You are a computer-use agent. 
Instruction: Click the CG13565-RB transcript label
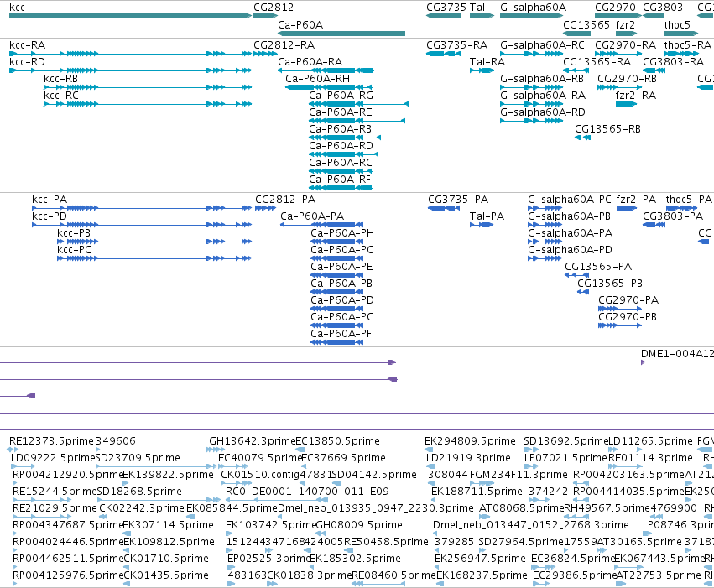[x=608, y=130]
